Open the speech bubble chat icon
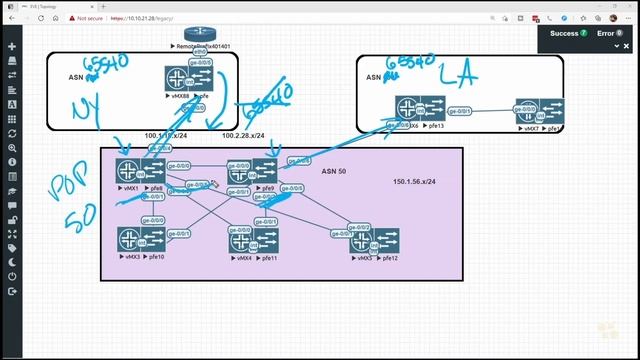Screen dimensions: 640x360 click(12, 205)
